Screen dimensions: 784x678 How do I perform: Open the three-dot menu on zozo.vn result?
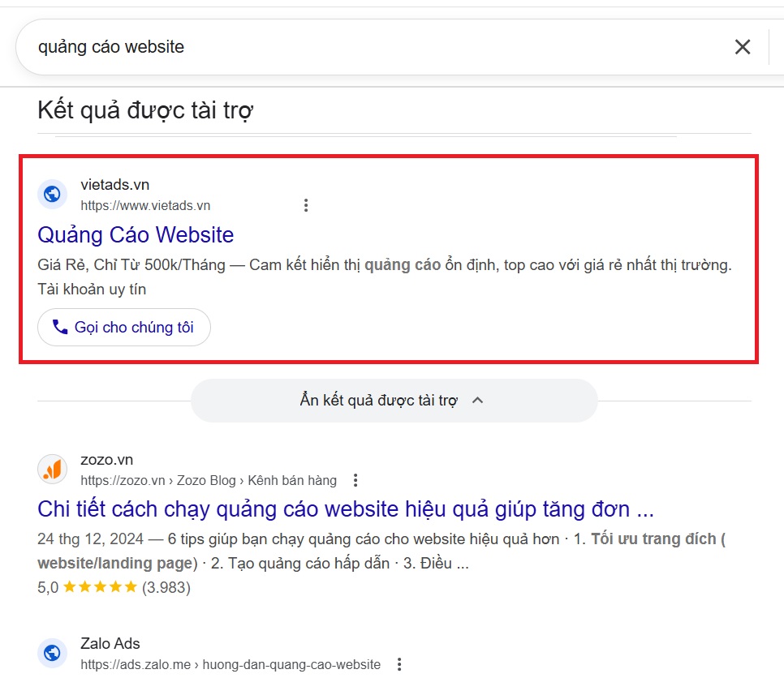[355, 480]
